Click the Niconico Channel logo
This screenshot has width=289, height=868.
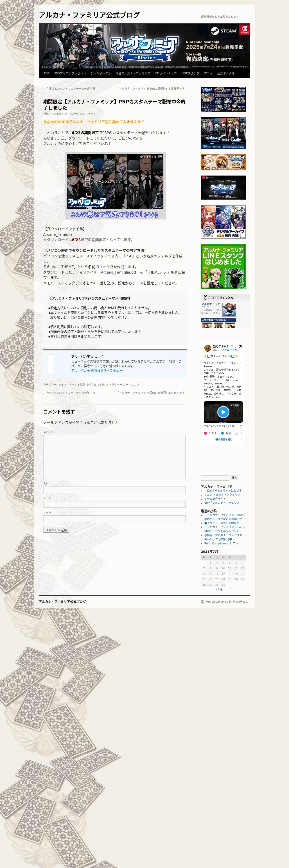tap(218, 297)
